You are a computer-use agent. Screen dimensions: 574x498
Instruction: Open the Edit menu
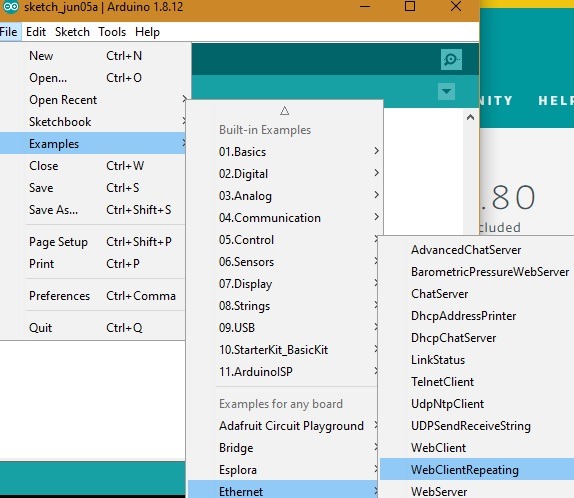[36, 32]
